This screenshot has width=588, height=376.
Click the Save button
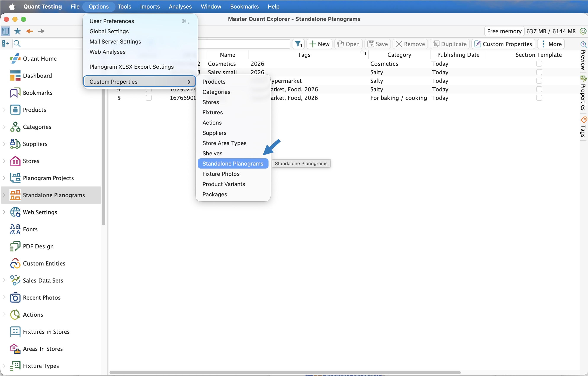[378, 44]
